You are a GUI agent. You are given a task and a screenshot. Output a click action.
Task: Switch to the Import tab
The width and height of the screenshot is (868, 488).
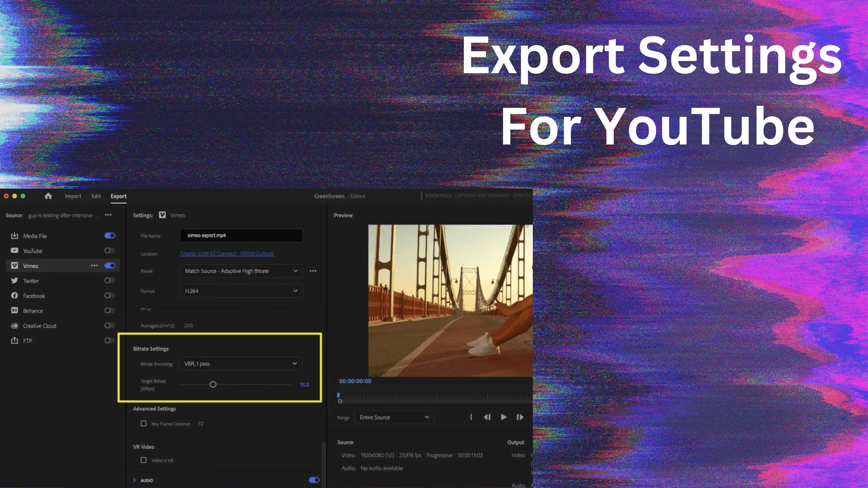click(x=73, y=196)
